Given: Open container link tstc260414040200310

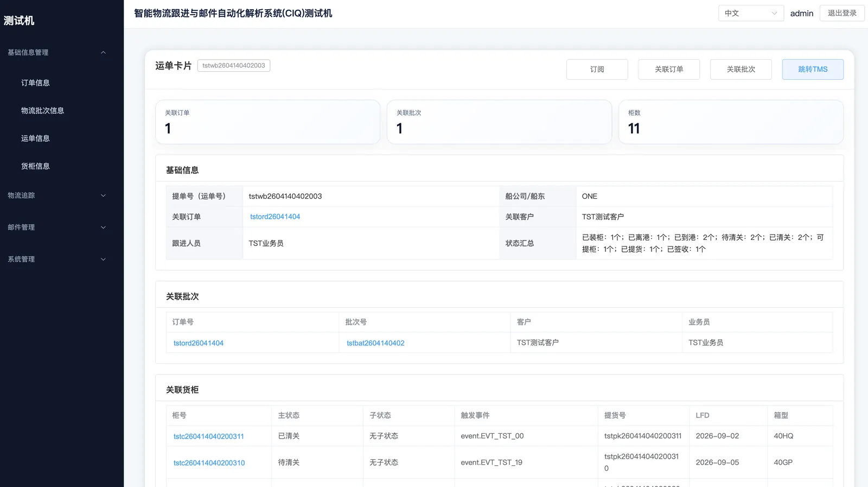Looking at the screenshot, I should coord(209,463).
